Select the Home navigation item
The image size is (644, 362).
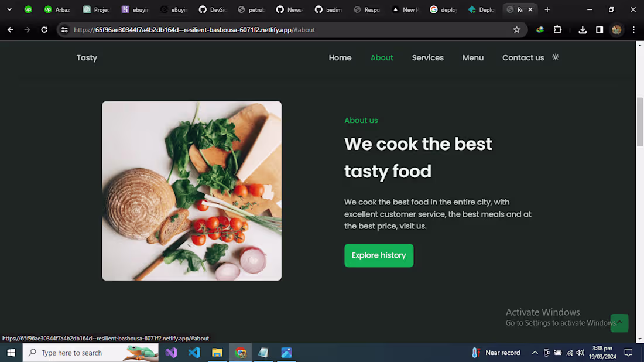point(340,57)
